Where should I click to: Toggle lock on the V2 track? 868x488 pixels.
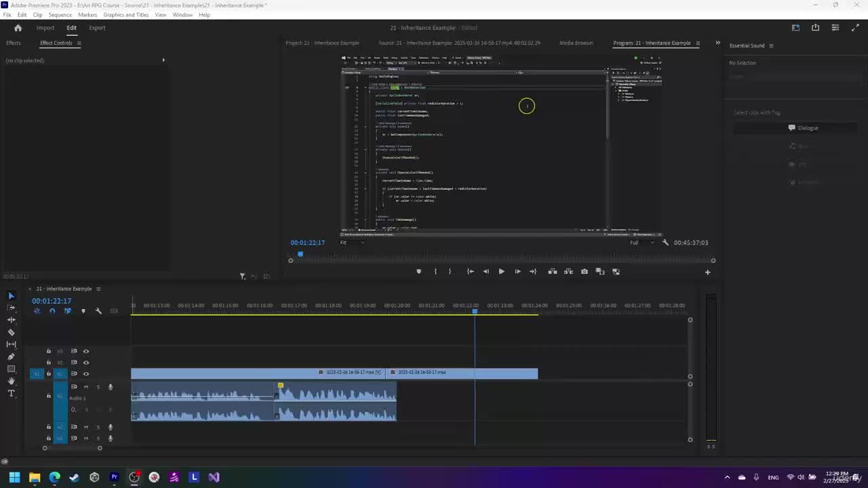[48, 363]
